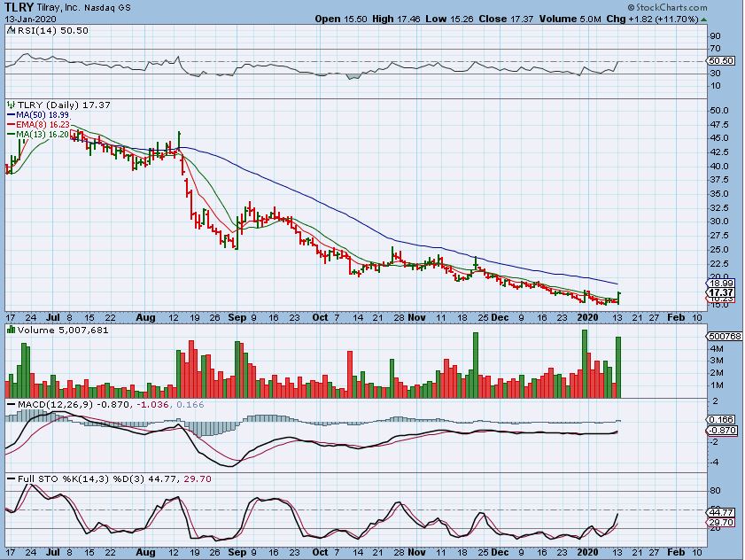The width and height of the screenshot is (745, 560).
Task: Click the StockCharts.com watermark text
Action: pos(667,7)
